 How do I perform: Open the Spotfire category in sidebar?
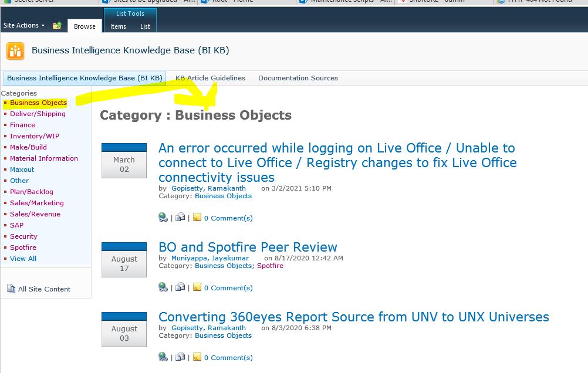click(x=23, y=247)
